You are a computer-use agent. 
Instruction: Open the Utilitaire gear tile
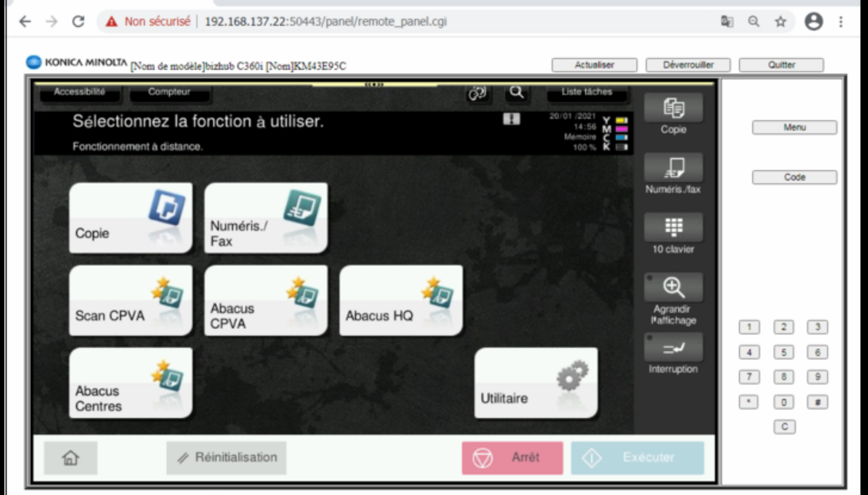536,383
